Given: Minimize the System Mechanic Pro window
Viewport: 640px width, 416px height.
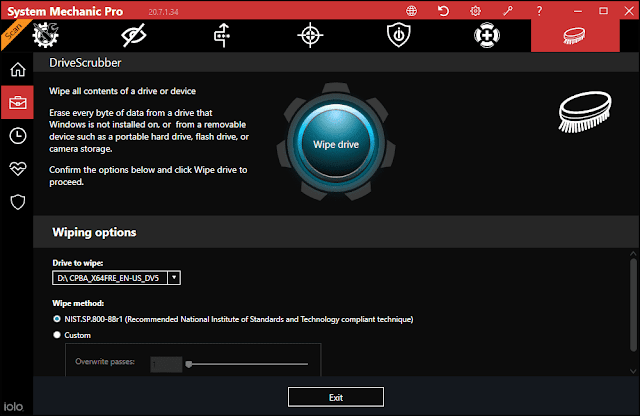Looking at the screenshot, I should coord(578,11).
